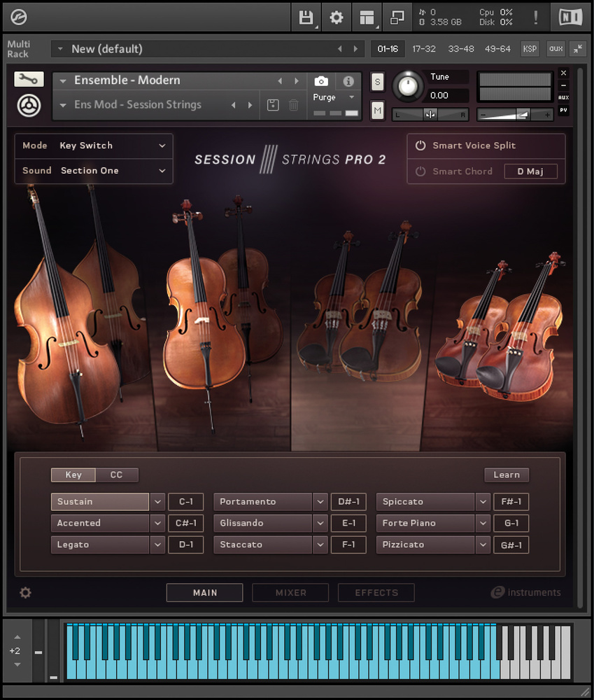Screen dimensions: 594x700
Task: Click the camera snapshot icon
Action: pos(321,81)
